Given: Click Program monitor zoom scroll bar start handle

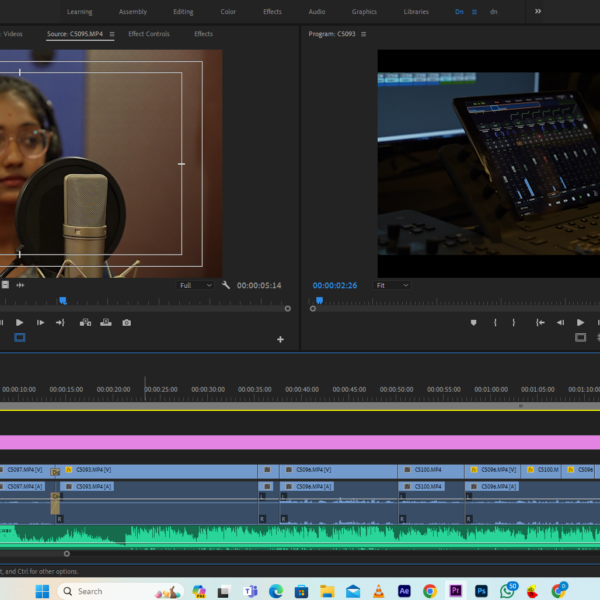Looking at the screenshot, I should pos(313,308).
